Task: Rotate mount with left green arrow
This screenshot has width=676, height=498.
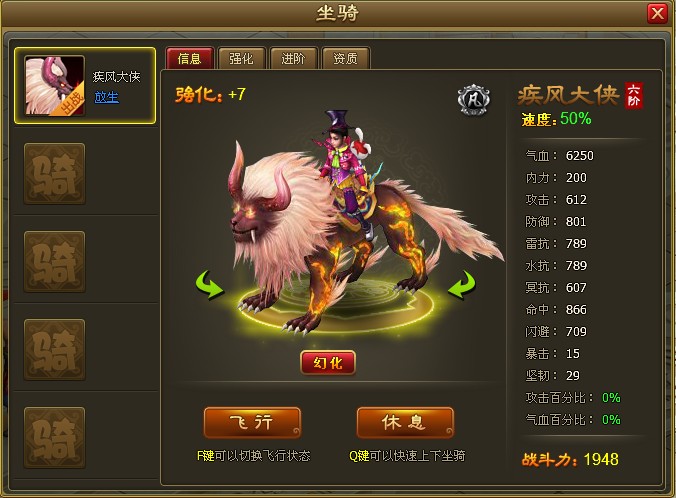Action: point(210,285)
